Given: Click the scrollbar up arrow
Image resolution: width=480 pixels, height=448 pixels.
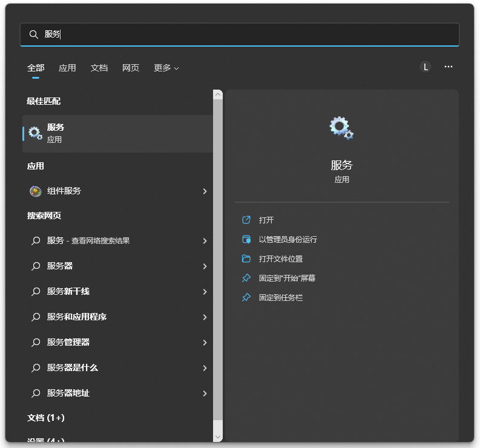Looking at the screenshot, I should point(218,94).
